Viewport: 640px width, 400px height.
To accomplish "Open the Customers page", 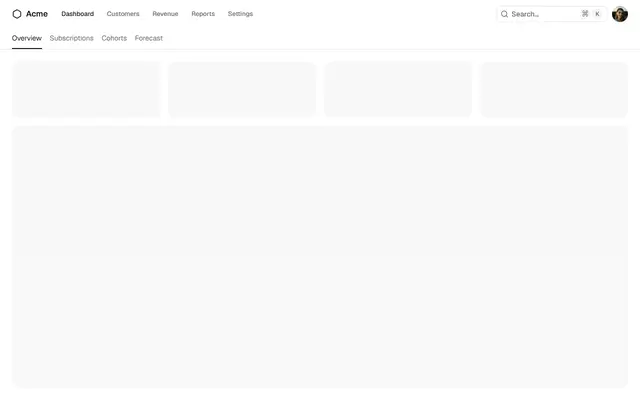I will click(x=123, y=14).
